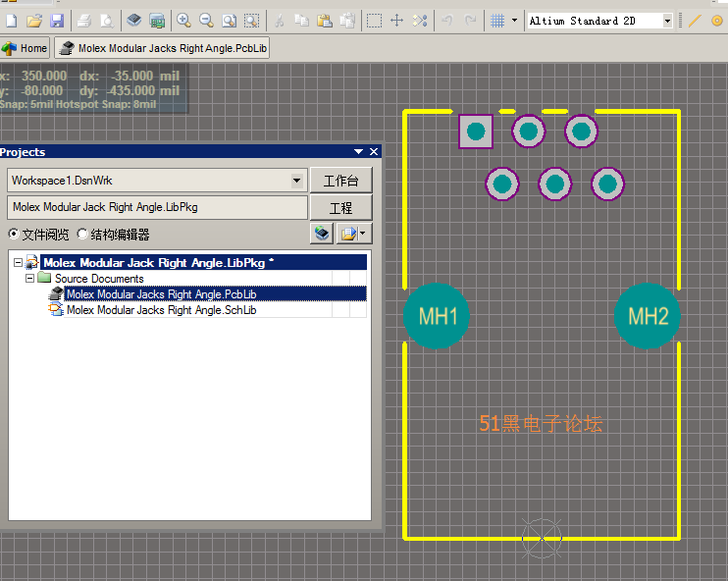The height and width of the screenshot is (581, 728).
Task: Collapse the Source Documents folder
Action: pyautogui.click(x=29, y=279)
